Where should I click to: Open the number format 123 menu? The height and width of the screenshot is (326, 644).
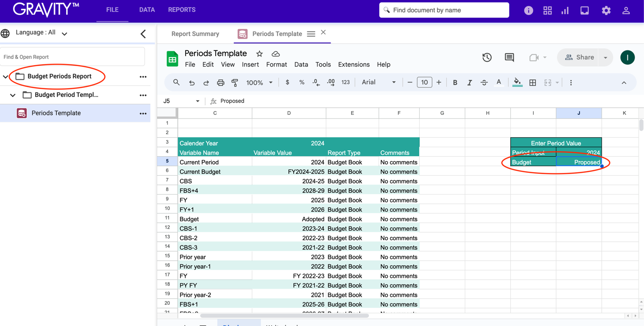345,82
